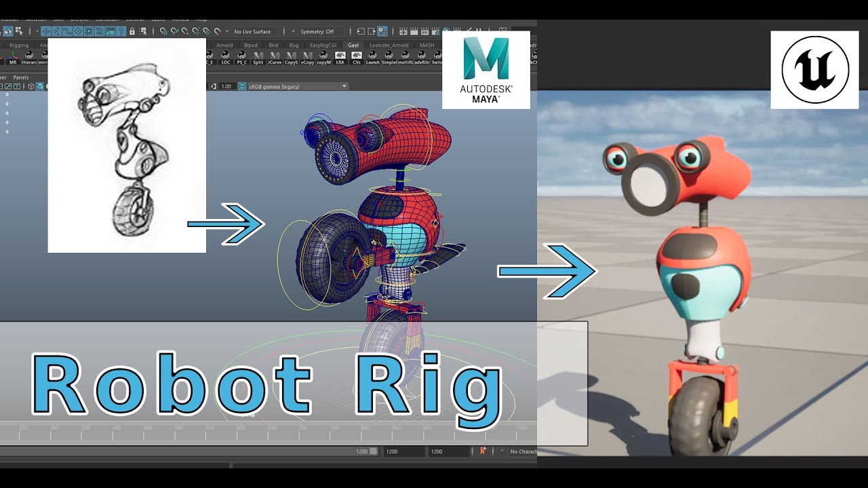The image size is (868, 488).
Task: Expand the arrow left of Symmetry field
Action: (x=293, y=31)
